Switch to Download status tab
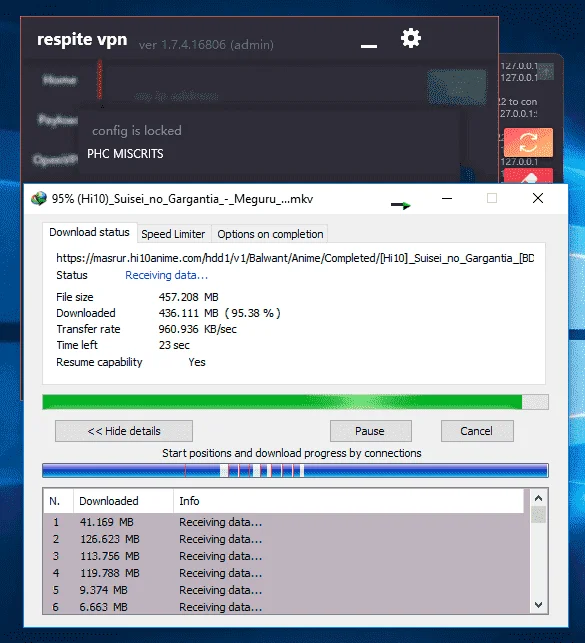Image resolution: width=585 pixels, height=643 pixels. point(89,233)
